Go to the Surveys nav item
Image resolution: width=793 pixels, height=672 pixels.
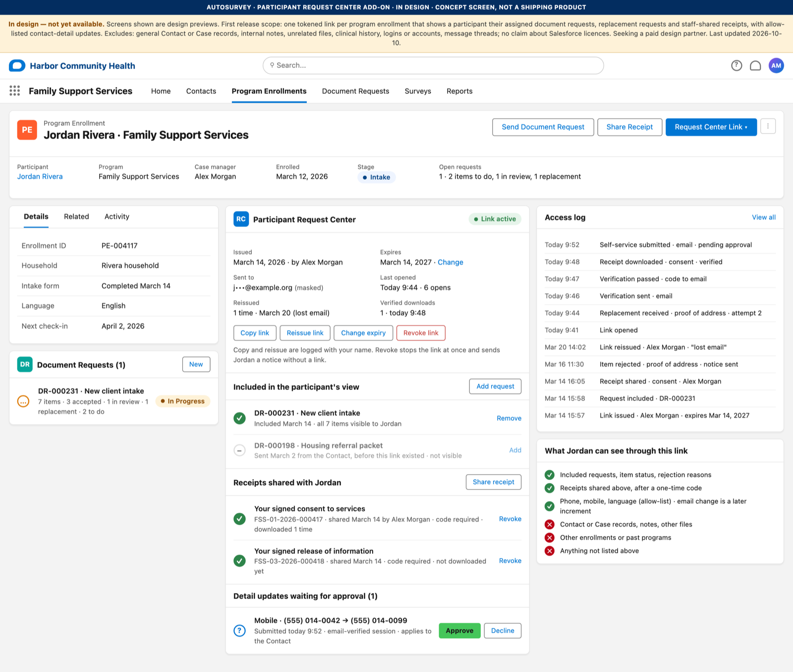[x=418, y=91]
